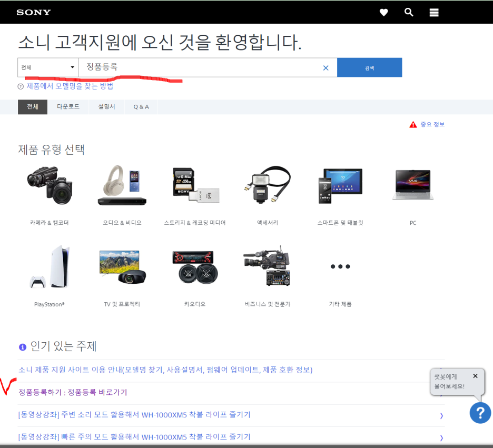Select the business professional camera image
This screenshot has height=448, width=493.
(x=267, y=266)
